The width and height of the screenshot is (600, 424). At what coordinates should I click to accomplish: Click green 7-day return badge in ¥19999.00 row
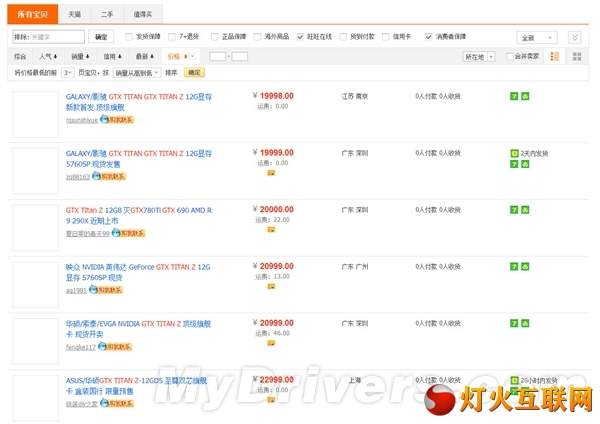pos(514,164)
